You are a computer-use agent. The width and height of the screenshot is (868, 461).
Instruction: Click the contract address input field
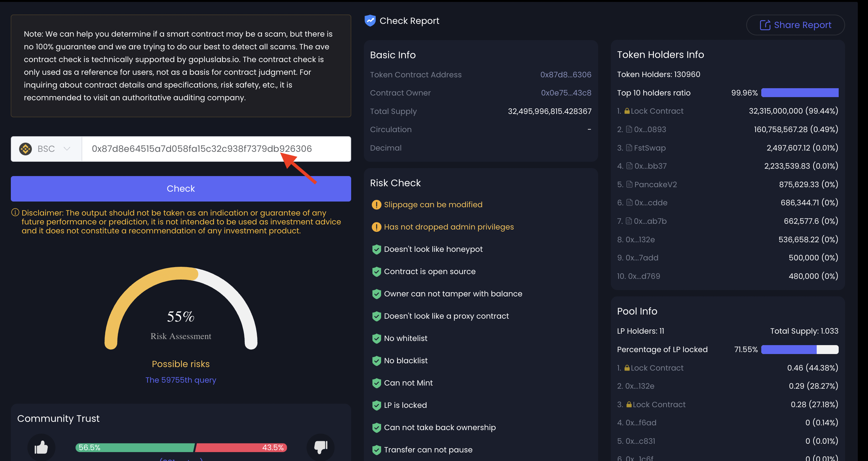pyautogui.click(x=216, y=149)
